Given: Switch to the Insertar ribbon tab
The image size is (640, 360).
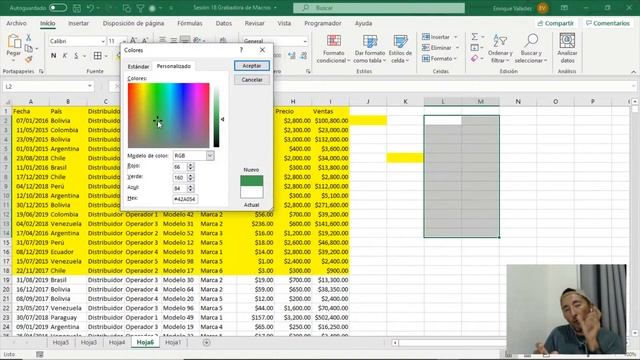Looking at the screenshot, I should coord(78,23).
